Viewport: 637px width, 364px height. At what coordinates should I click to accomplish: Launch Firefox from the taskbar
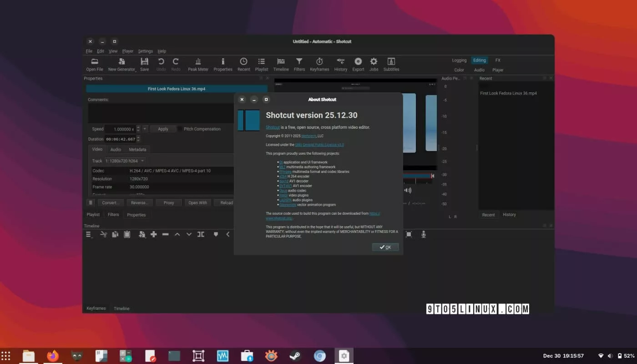click(53, 356)
